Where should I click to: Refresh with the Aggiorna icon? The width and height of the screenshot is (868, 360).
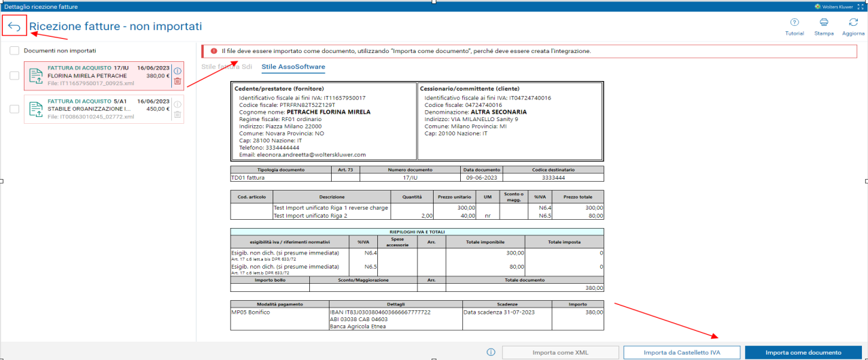(x=853, y=22)
